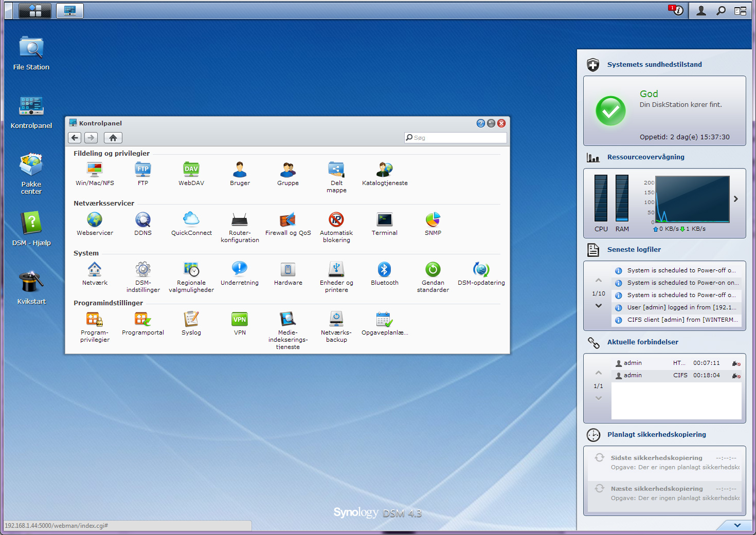The image size is (756, 535).
Task: Open the VPN program settings
Action: coord(240,320)
